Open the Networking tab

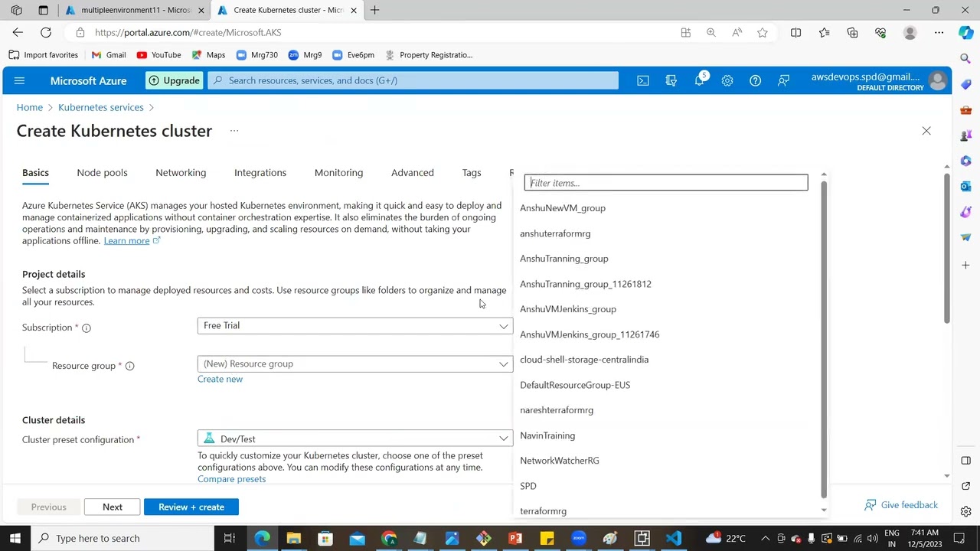click(181, 173)
